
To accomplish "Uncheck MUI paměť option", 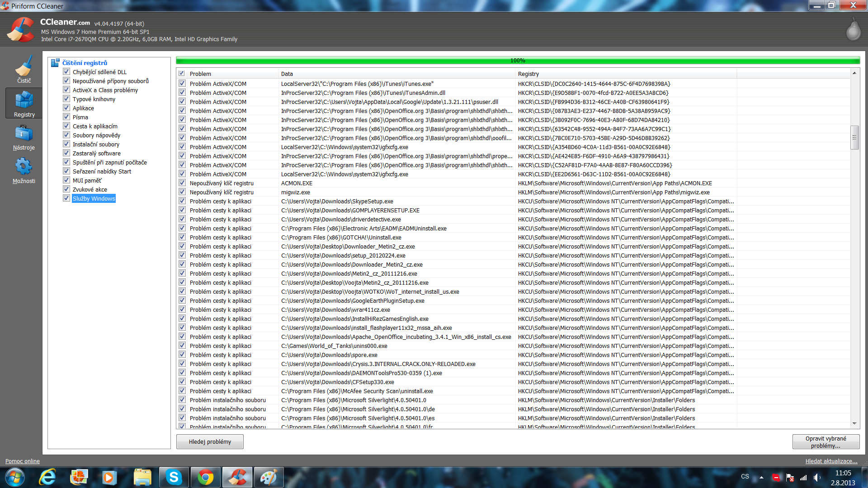I will tap(66, 180).
